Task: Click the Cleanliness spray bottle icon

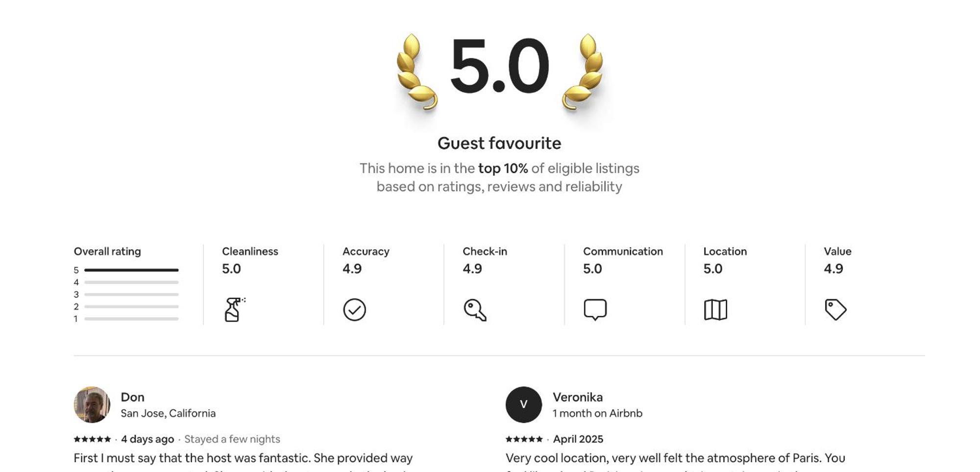Action: tap(235, 309)
